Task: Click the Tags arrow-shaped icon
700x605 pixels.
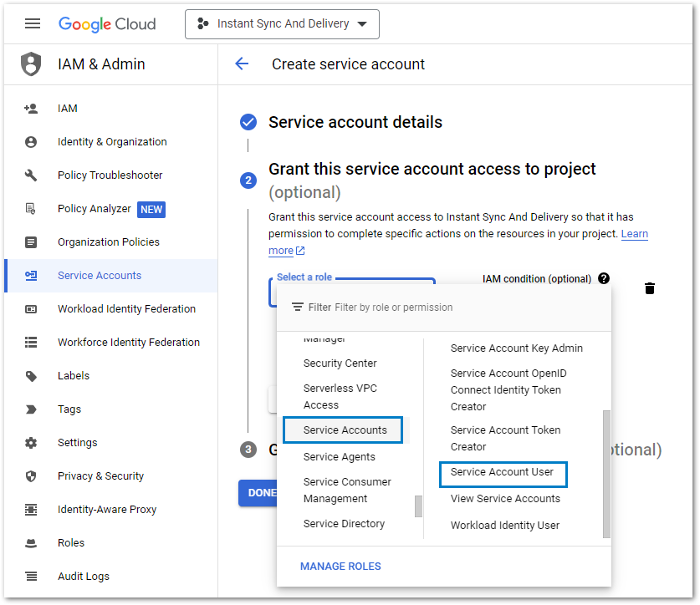Action: point(31,409)
